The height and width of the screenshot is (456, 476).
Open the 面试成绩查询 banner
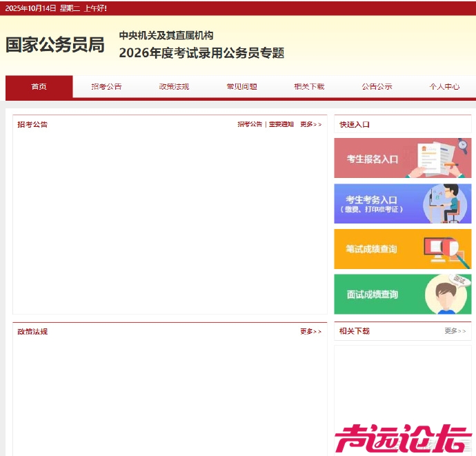point(403,294)
